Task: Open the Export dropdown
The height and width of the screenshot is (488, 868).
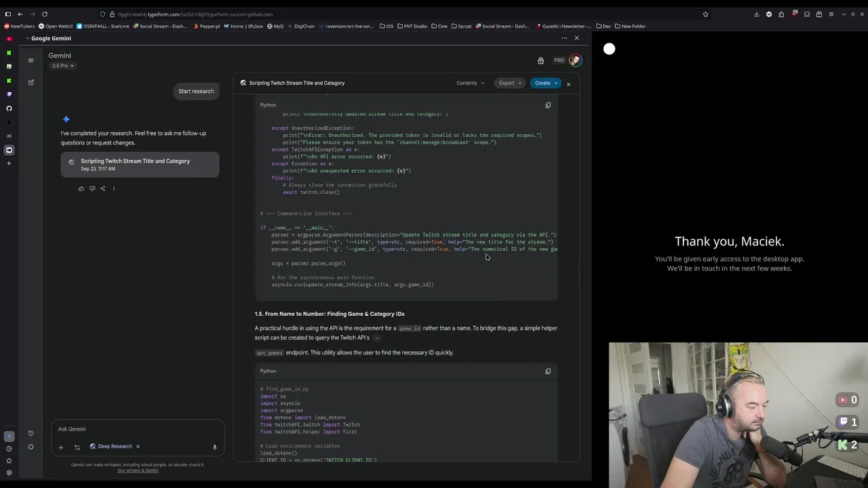Action: (x=510, y=83)
